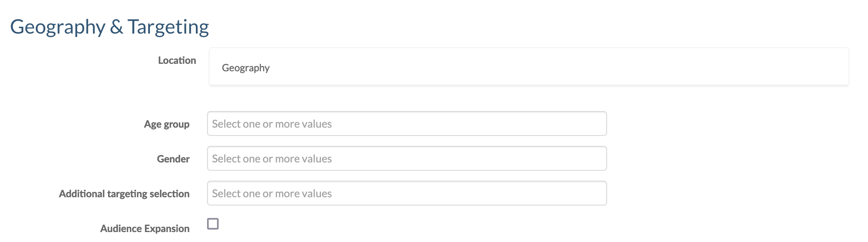Click the Geography location panel

[528, 67]
